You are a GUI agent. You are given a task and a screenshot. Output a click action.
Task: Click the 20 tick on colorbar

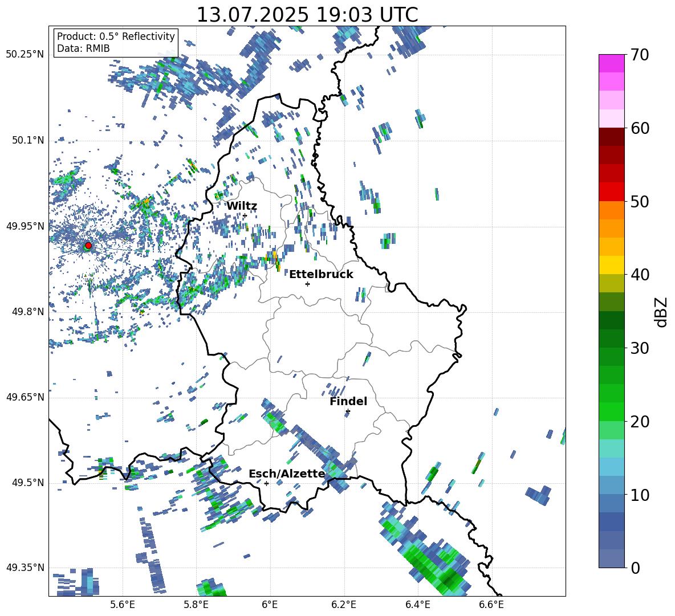pos(639,421)
